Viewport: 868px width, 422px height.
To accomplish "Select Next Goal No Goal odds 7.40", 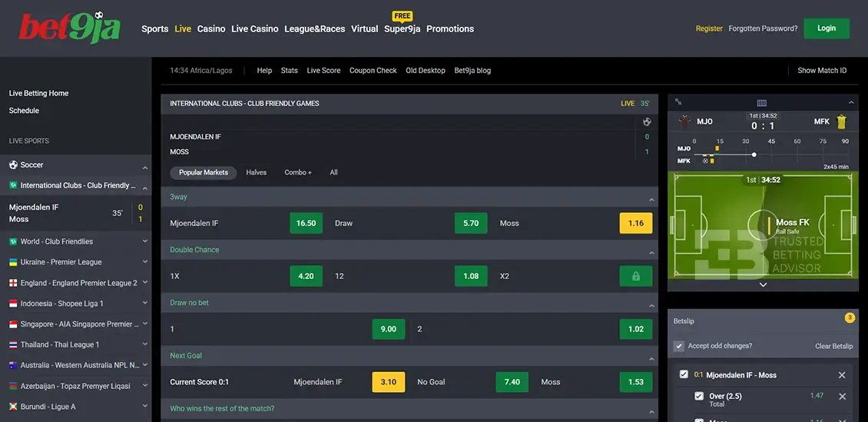I will pos(512,382).
